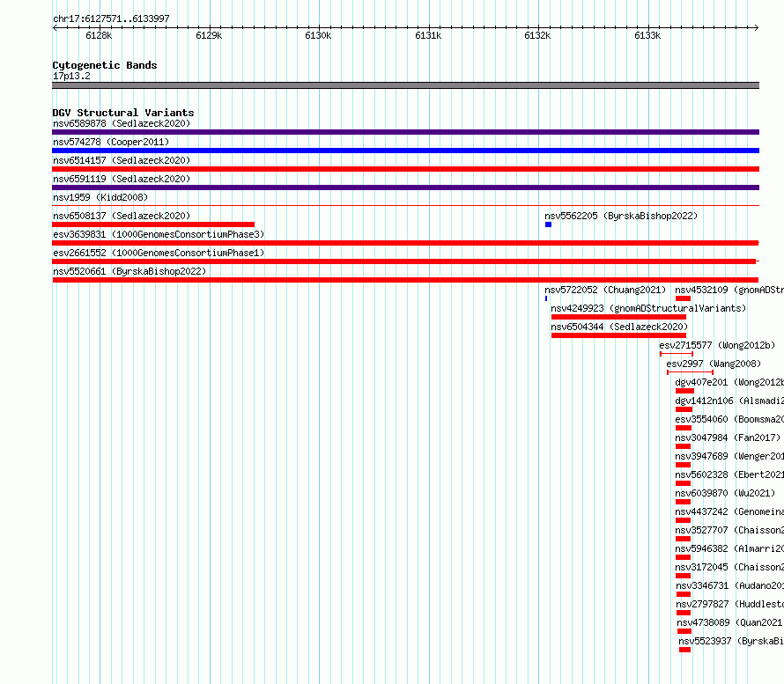This screenshot has height=684, width=784.
Task: Click esv2661552 (1000GenomesConsortiumPhase1) label
Action: tap(159, 253)
